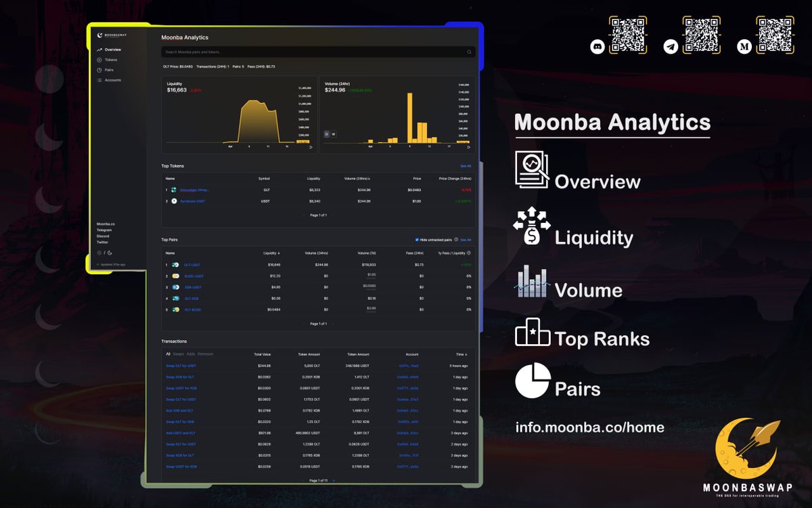Select the Adds transactions filter
This screenshot has width=812, height=508.
190,354
